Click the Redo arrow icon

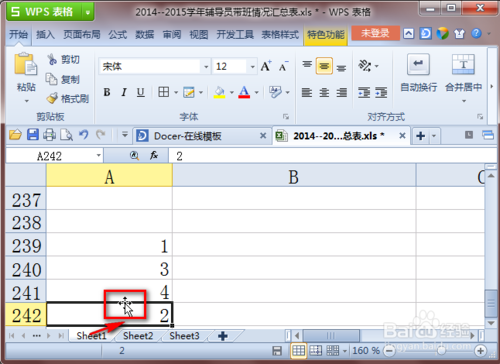point(101,135)
